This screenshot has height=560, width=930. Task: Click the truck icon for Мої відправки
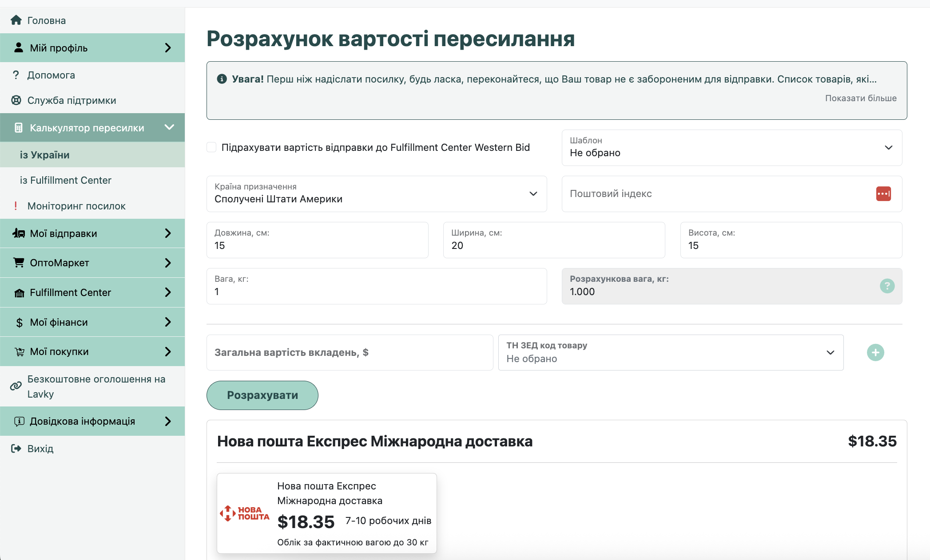[x=18, y=233]
